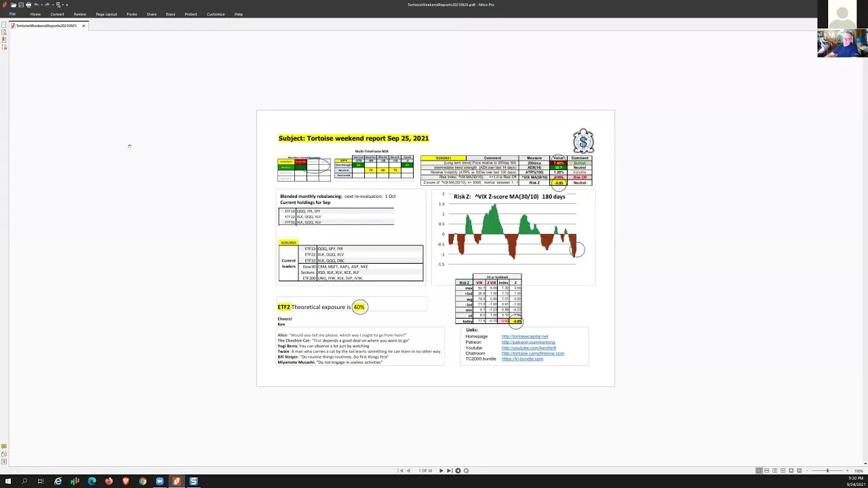
Task: Open Brave browser from taskbar
Action: click(125, 481)
